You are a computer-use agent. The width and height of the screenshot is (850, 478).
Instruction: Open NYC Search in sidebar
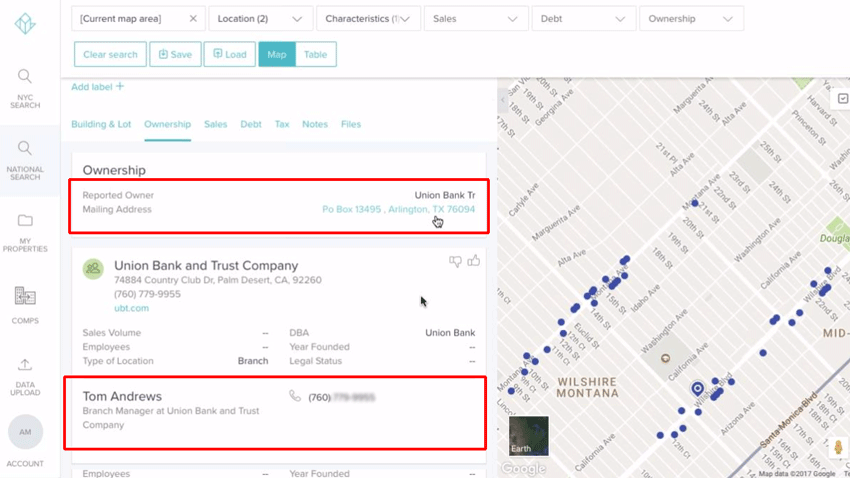25,89
